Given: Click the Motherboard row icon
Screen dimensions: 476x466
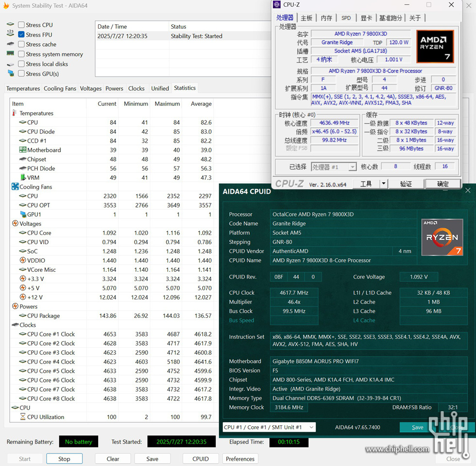Looking at the screenshot, I should (22, 150).
